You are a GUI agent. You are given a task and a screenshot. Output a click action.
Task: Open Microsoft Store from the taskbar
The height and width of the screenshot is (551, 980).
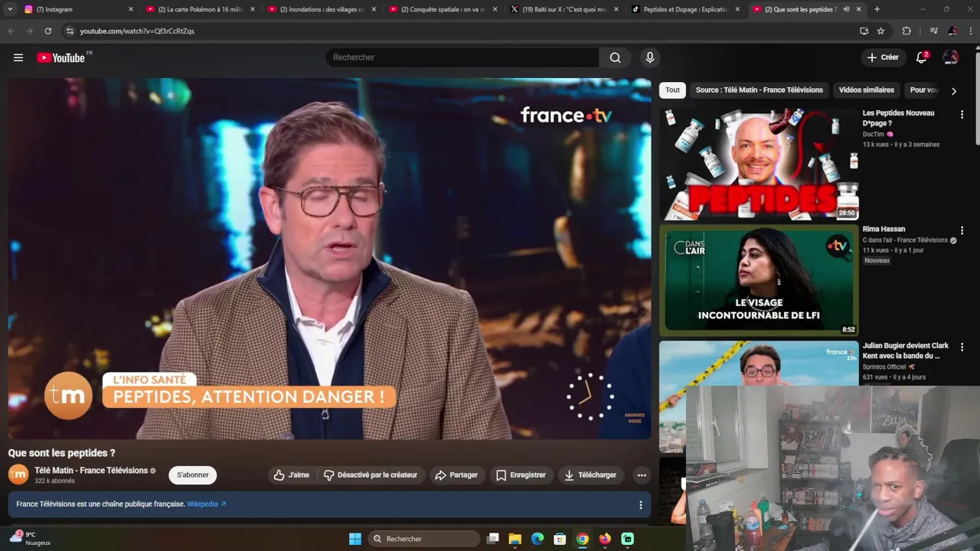(560, 539)
